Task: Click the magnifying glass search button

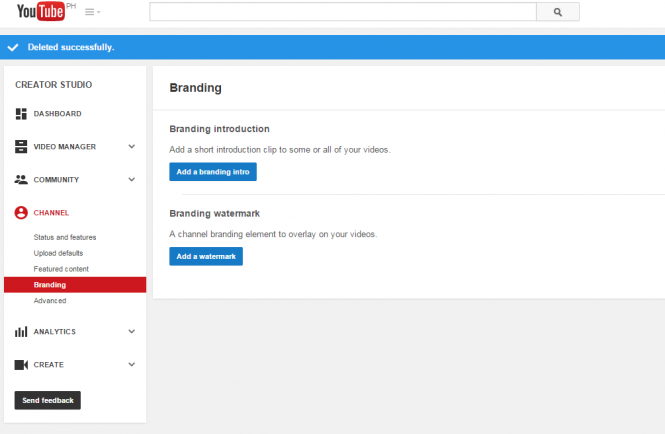Action: coord(558,12)
